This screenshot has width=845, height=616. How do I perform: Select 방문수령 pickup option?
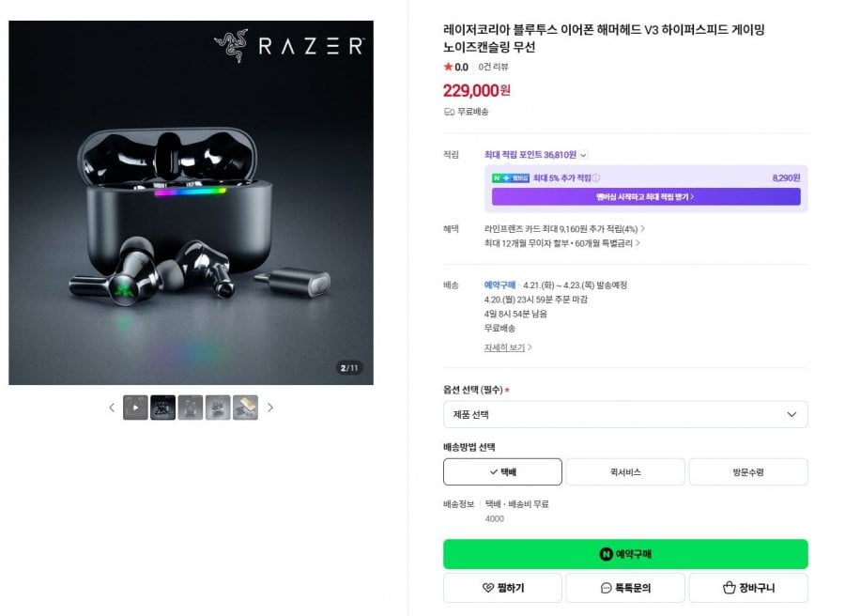coord(747,472)
